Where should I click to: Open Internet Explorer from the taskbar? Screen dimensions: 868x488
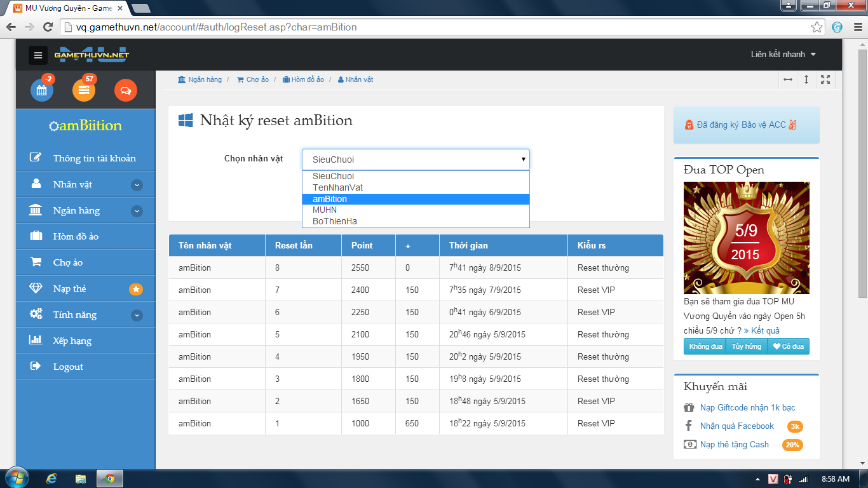point(51,478)
